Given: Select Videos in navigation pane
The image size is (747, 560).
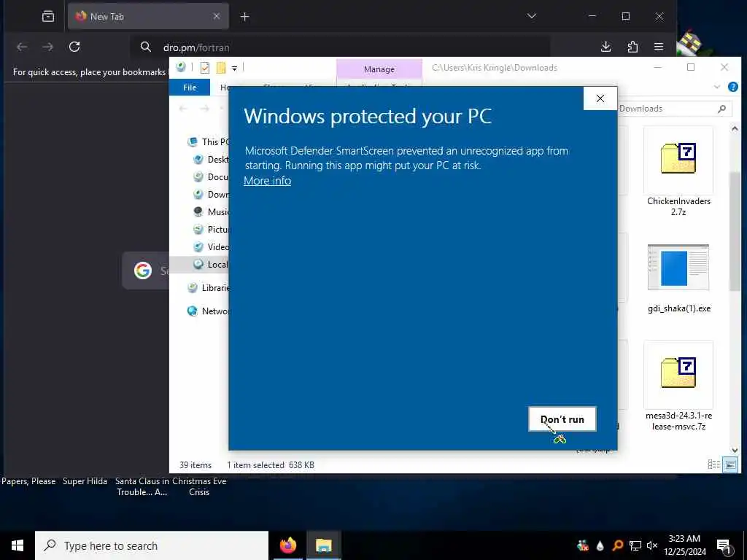Looking at the screenshot, I should [x=211, y=246].
